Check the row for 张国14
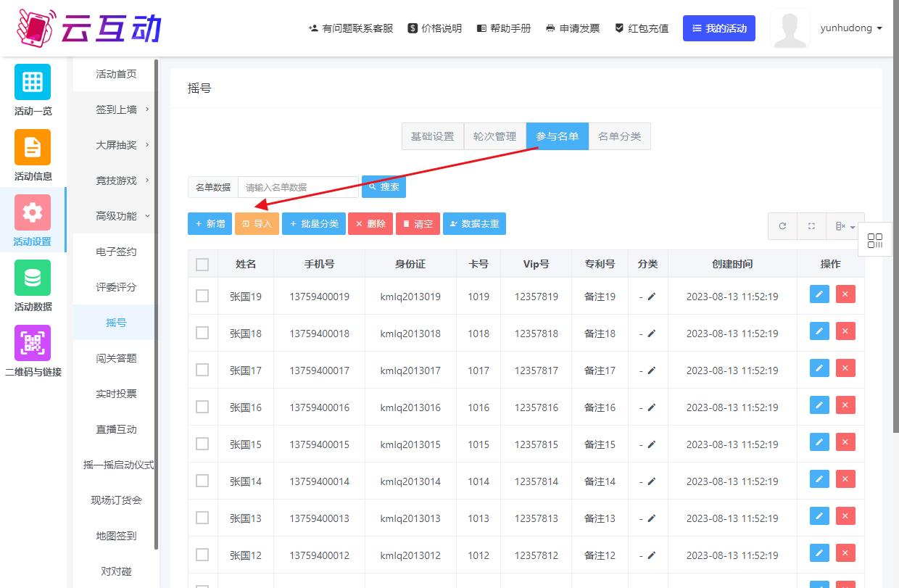899x588 pixels. click(202, 481)
